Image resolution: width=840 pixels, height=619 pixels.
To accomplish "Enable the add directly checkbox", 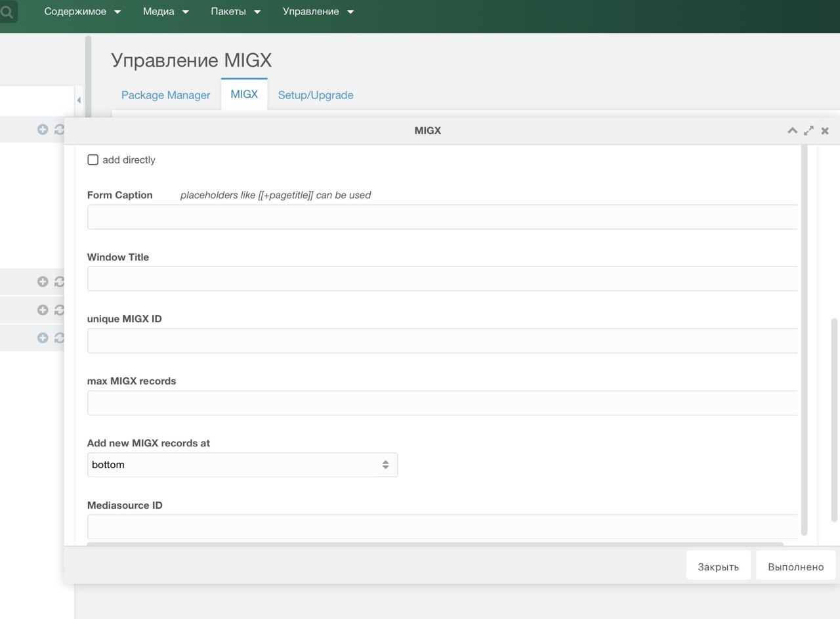I will (93, 160).
